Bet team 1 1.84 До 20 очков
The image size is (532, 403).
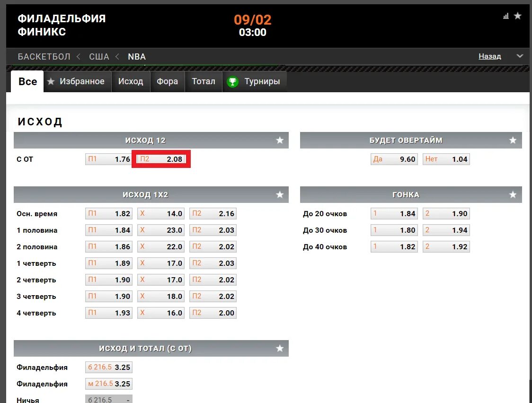(x=394, y=213)
